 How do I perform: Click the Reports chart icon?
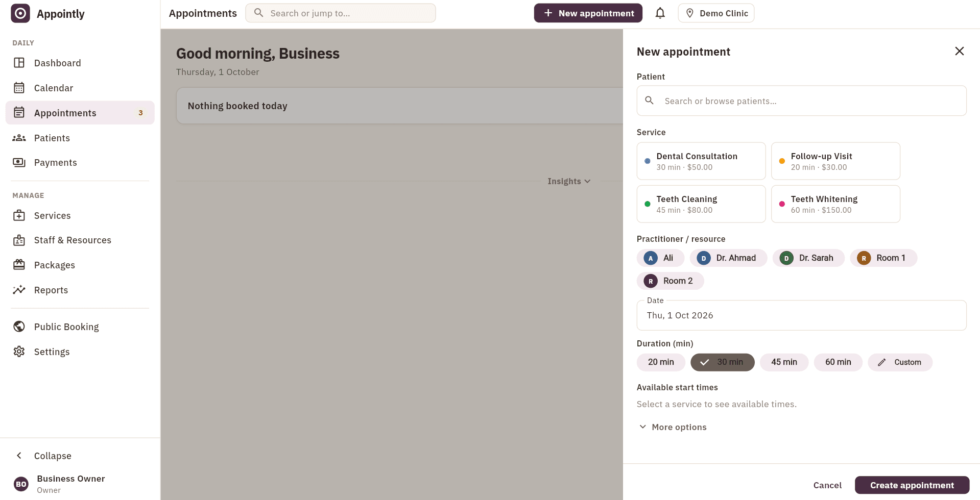19,290
